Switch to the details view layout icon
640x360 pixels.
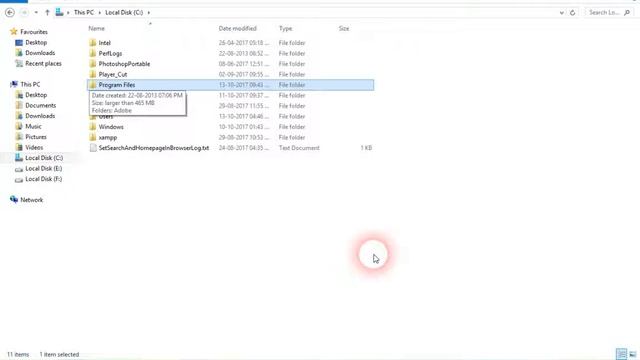click(x=621, y=354)
